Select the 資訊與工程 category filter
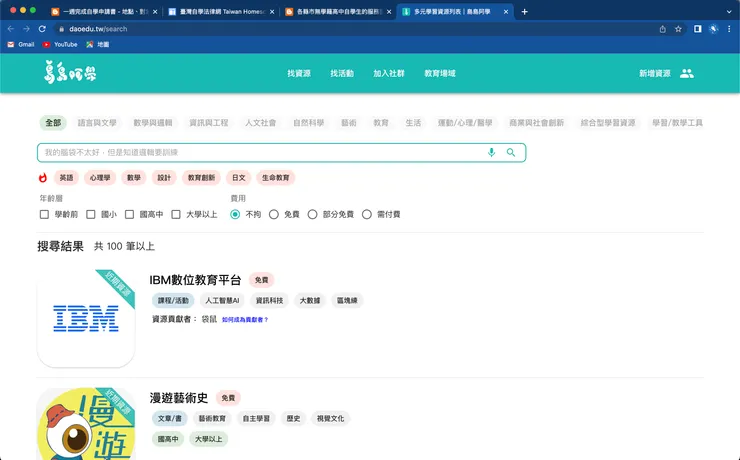The image size is (740, 460). [x=209, y=123]
